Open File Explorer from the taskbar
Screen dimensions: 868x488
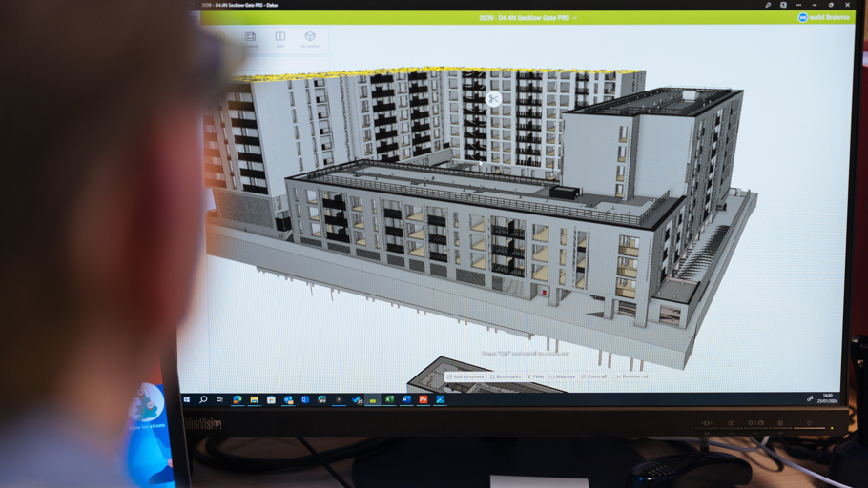255,400
